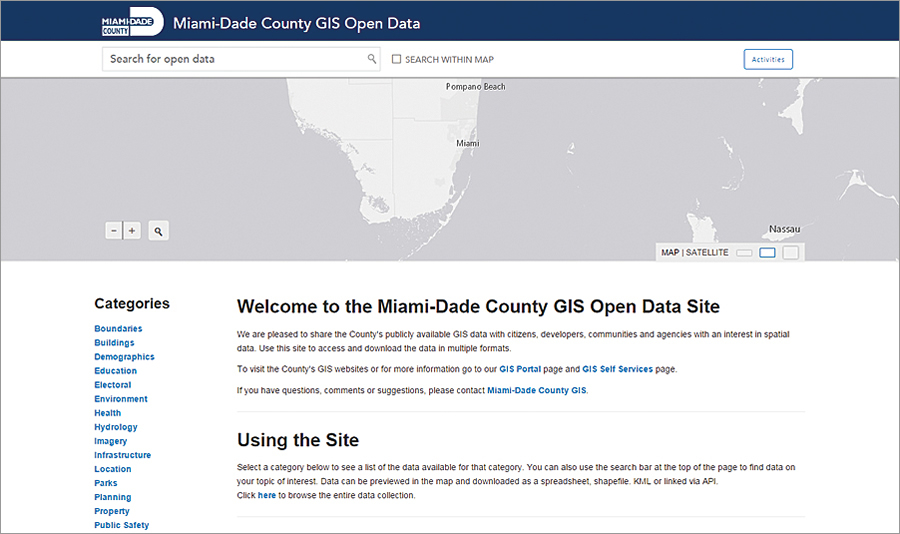900x534 pixels.
Task: Select the large map size icon
Action: [x=791, y=252]
